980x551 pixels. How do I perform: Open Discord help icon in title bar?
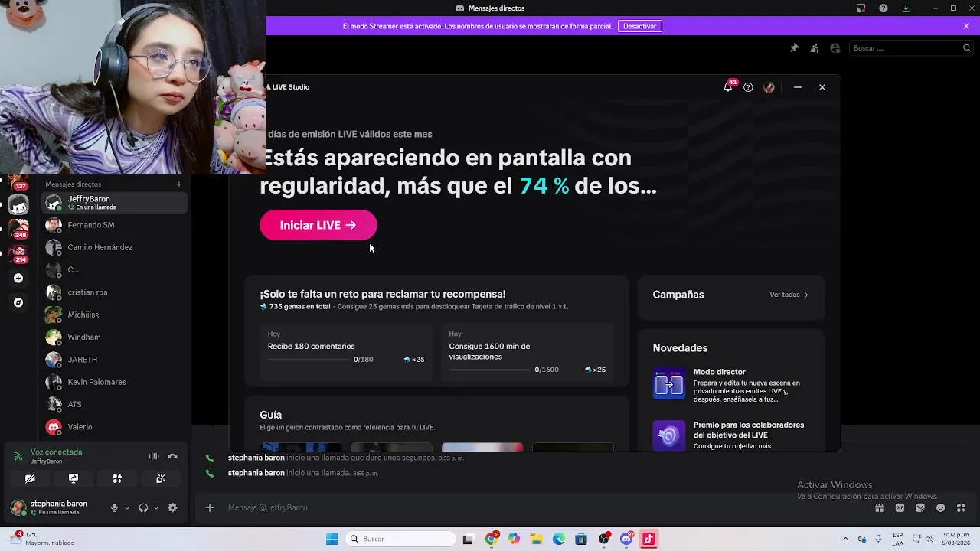click(x=884, y=8)
